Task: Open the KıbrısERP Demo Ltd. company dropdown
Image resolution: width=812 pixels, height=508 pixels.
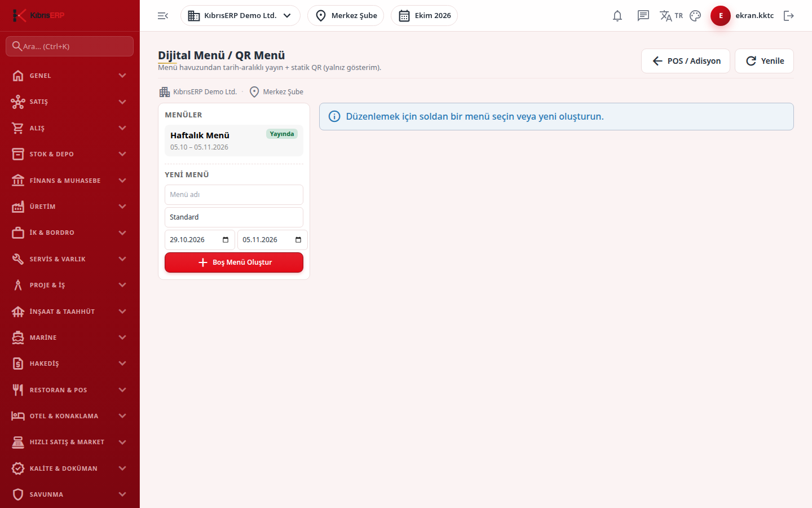Action: click(240, 16)
